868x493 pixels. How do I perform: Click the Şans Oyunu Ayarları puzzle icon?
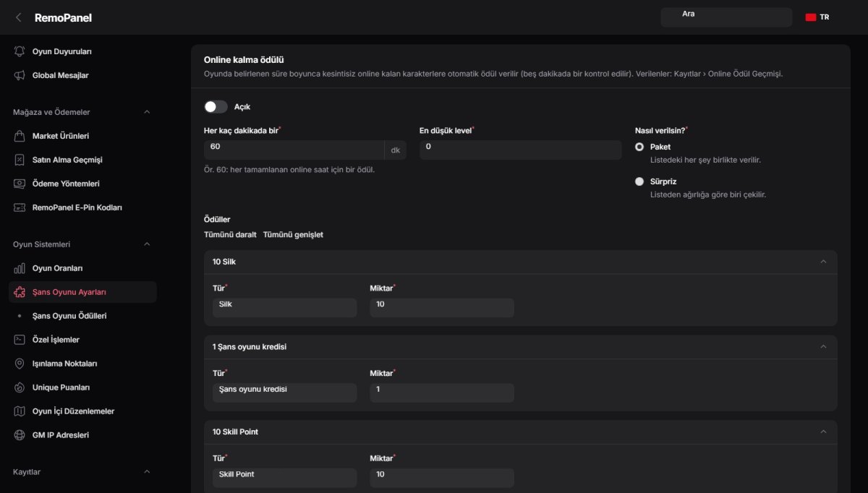[20, 292]
